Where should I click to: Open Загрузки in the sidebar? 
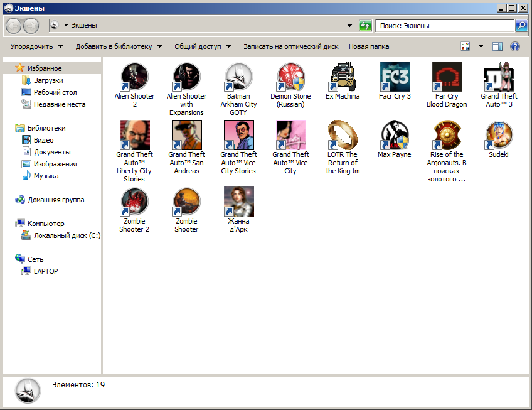coord(48,80)
